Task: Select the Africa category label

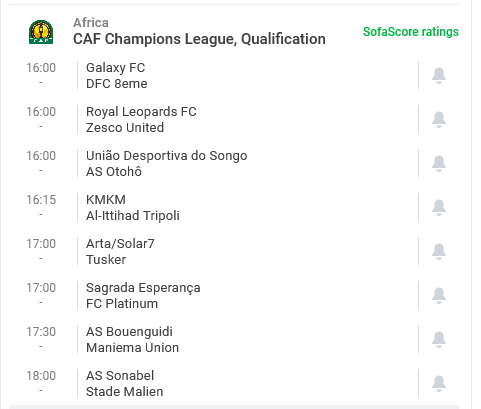Action: tap(91, 23)
